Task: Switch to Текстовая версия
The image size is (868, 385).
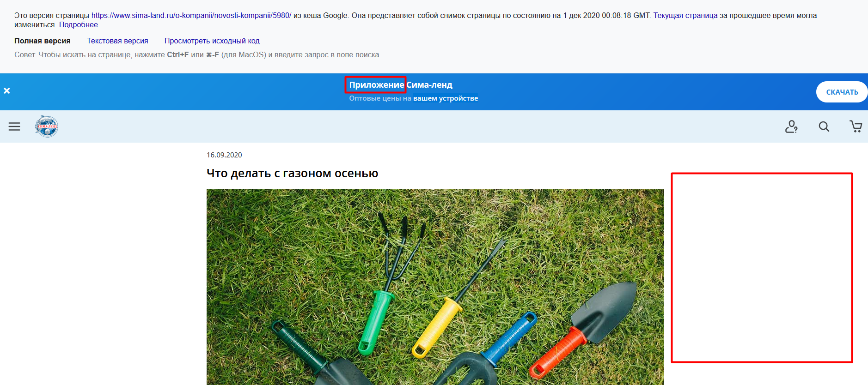Action: [117, 41]
